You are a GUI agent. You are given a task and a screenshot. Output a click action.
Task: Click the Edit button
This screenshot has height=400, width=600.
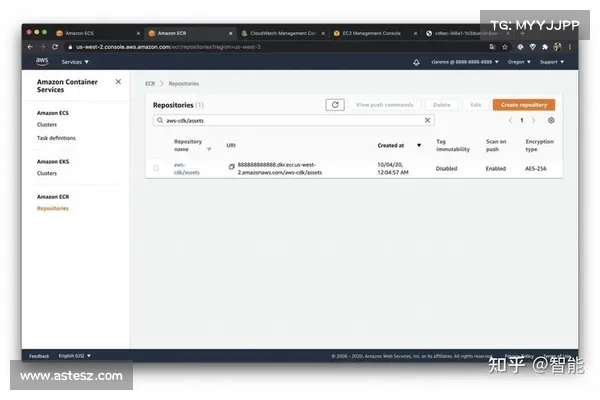coord(476,104)
